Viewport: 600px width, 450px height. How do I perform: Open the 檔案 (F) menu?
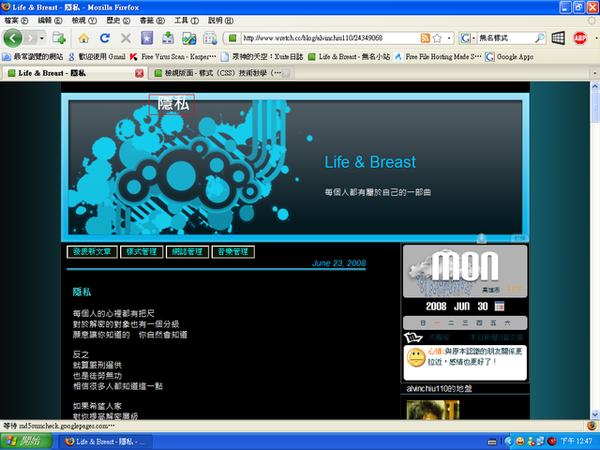click(x=16, y=20)
